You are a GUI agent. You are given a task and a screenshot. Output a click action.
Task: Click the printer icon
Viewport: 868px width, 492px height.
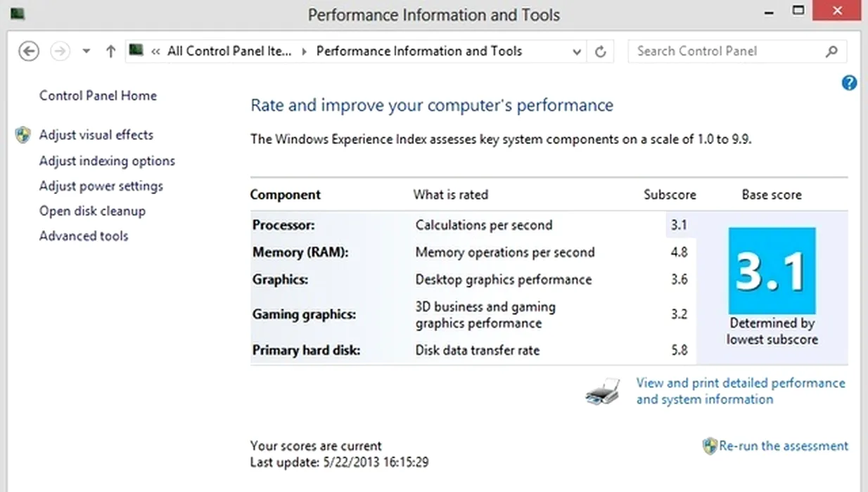[x=603, y=391]
